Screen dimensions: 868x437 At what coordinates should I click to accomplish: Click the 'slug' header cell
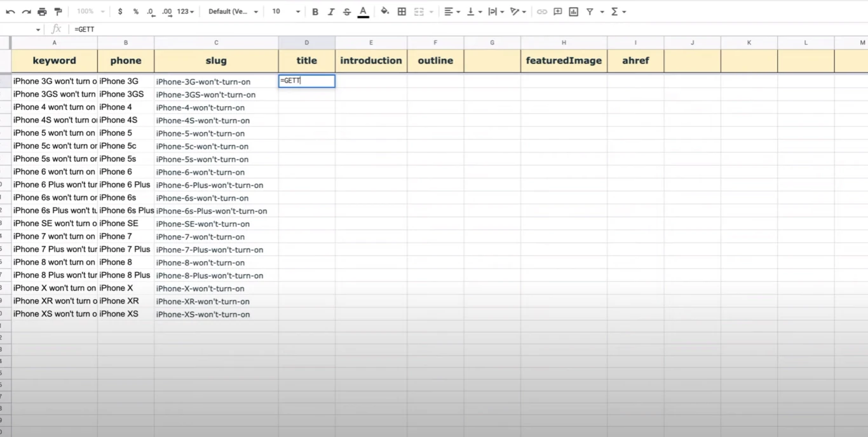[216, 61]
